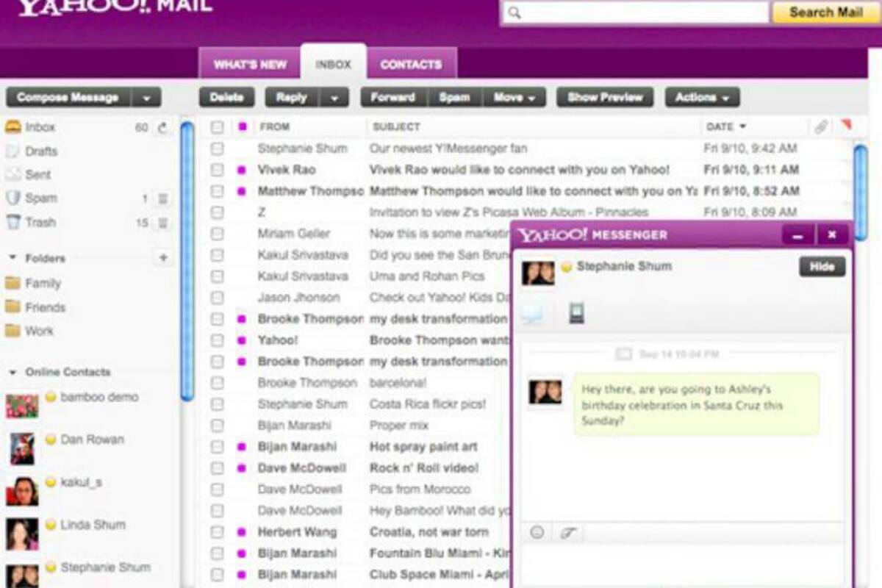
Task: Click the Show Preview button
Action: pyautogui.click(x=605, y=97)
